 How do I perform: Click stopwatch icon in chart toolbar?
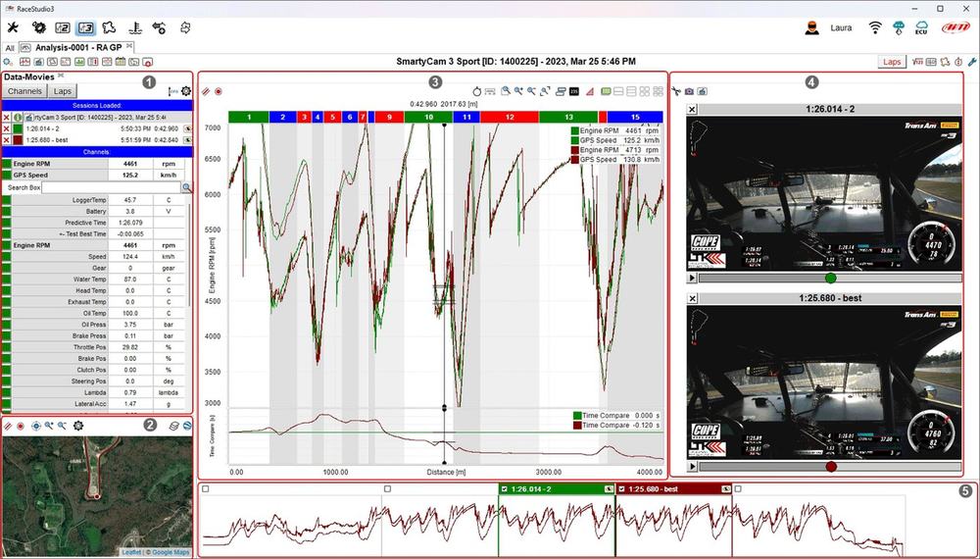[477, 91]
